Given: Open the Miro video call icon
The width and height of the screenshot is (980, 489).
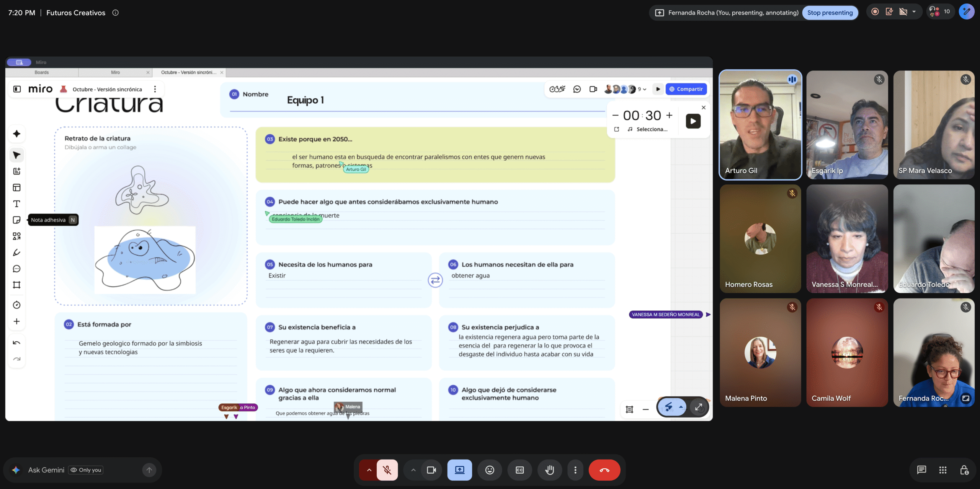Looking at the screenshot, I should tap(593, 89).
